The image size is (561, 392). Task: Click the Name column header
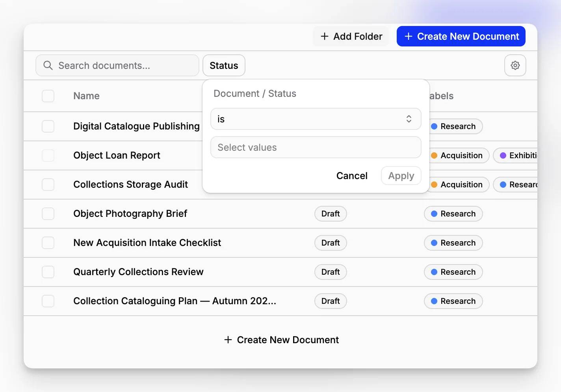[x=86, y=96]
